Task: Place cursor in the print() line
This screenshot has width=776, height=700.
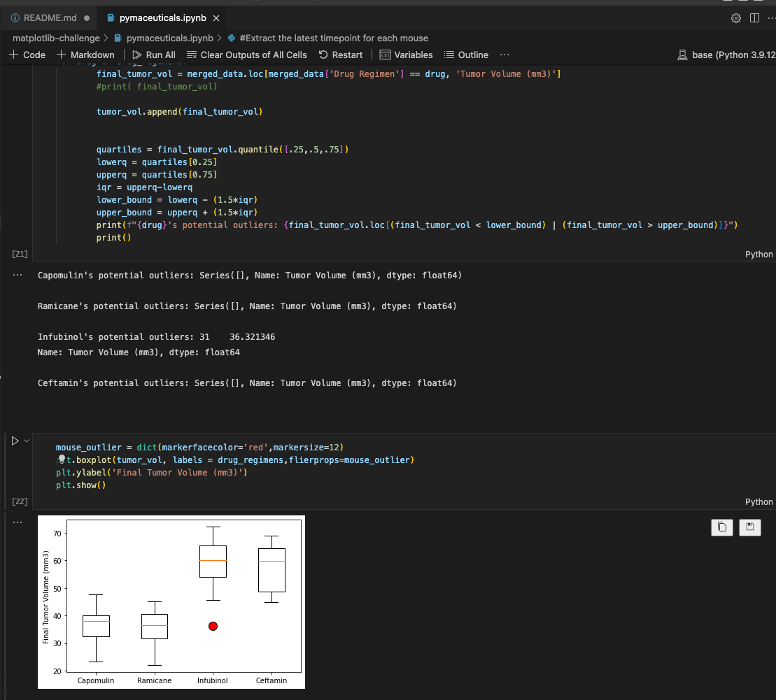Action: [x=113, y=238]
